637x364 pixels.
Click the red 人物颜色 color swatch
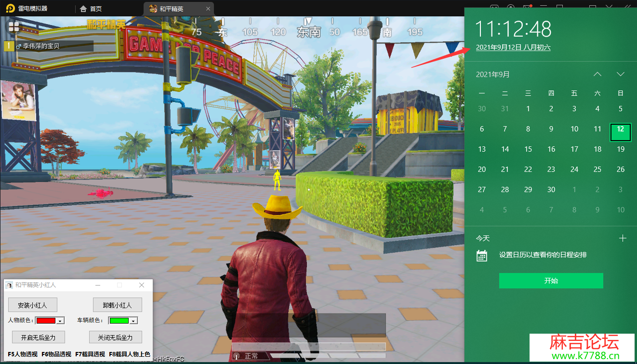tap(46, 321)
